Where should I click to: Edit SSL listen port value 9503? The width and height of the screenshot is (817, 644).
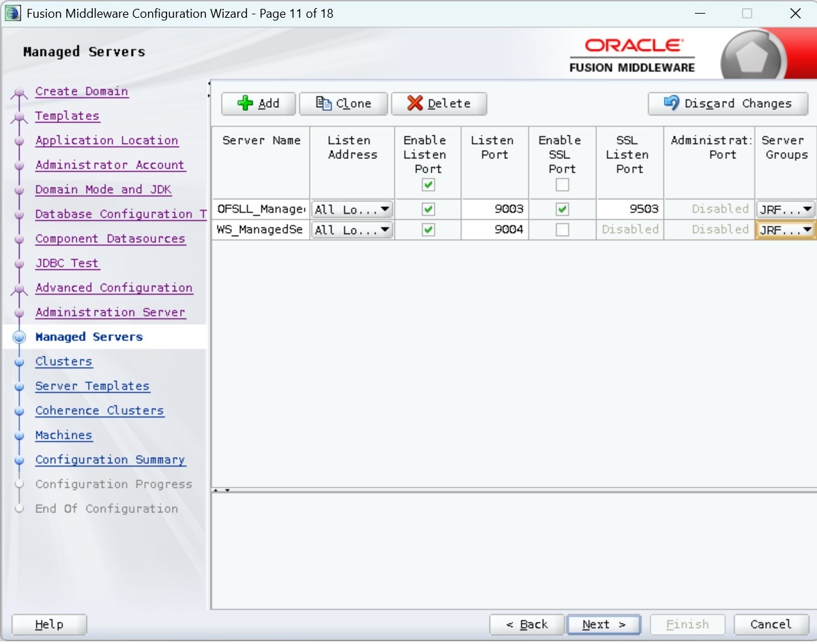point(629,209)
